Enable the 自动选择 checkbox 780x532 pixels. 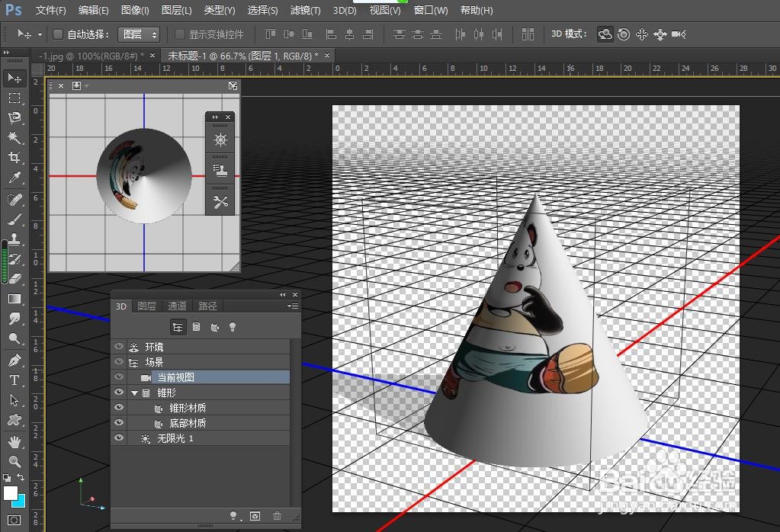[x=58, y=34]
